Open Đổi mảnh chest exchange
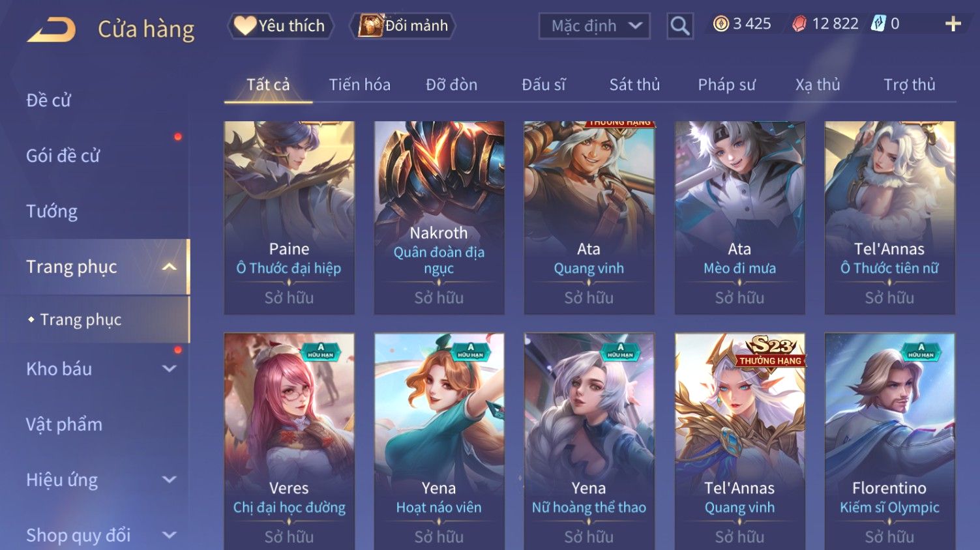The height and width of the screenshot is (550, 980). click(403, 26)
